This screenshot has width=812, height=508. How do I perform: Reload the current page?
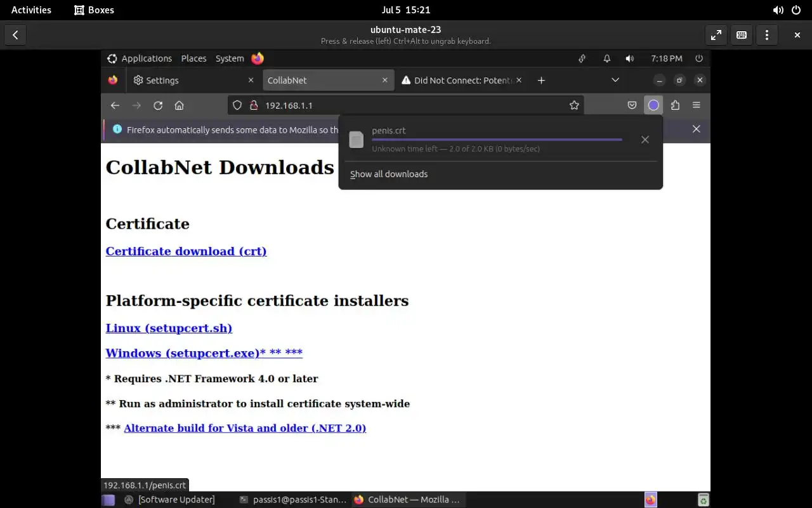click(x=158, y=105)
